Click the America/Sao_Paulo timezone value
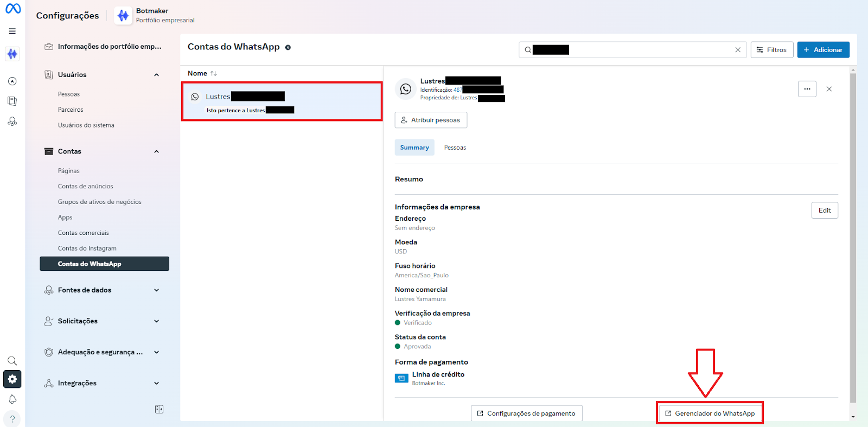The height and width of the screenshot is (427, 868). (x=422, y=276)
